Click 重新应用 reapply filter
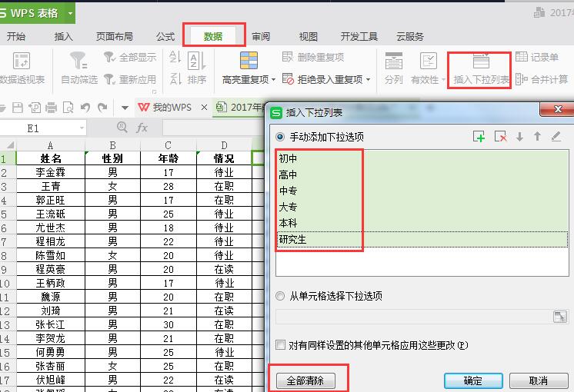 130,79
